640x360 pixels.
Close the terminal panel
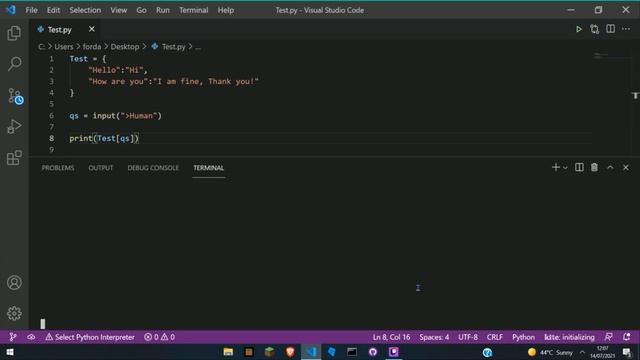(x=626, y=167)
